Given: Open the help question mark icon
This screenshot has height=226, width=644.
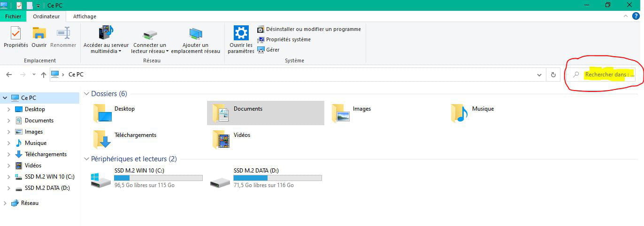Looking at the screenshot, I should coord(636,16).
